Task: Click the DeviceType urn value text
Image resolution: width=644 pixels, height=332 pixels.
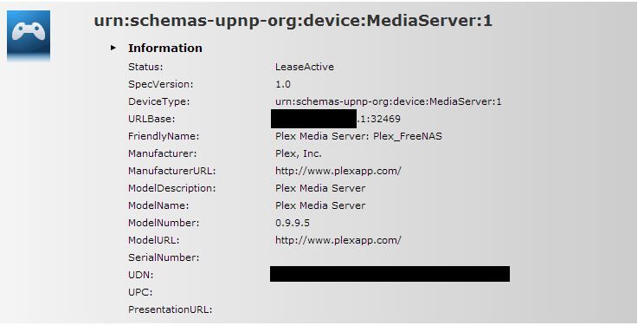Action: (x=388, y=101)
